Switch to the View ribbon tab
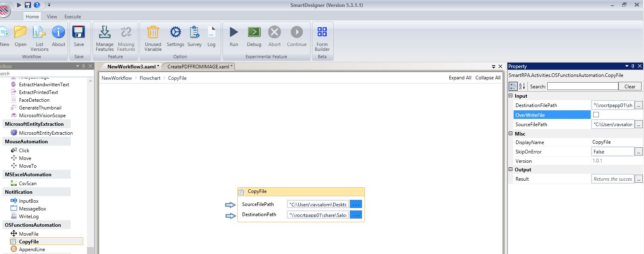The image size is (644, 254). tap(52, 16)
